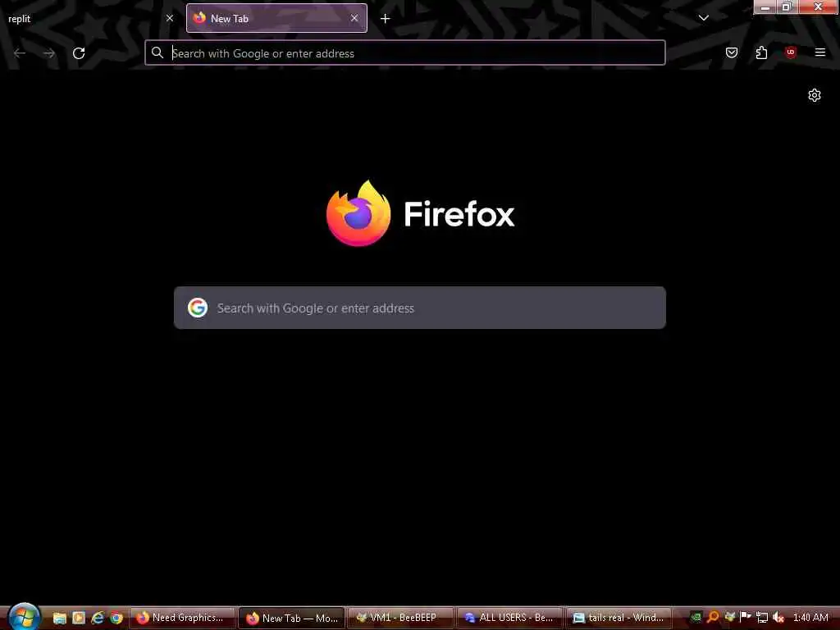This screenshot has height=630, width=840.
Task: Open the Save to Pocket button
Action: pos(732,52)
